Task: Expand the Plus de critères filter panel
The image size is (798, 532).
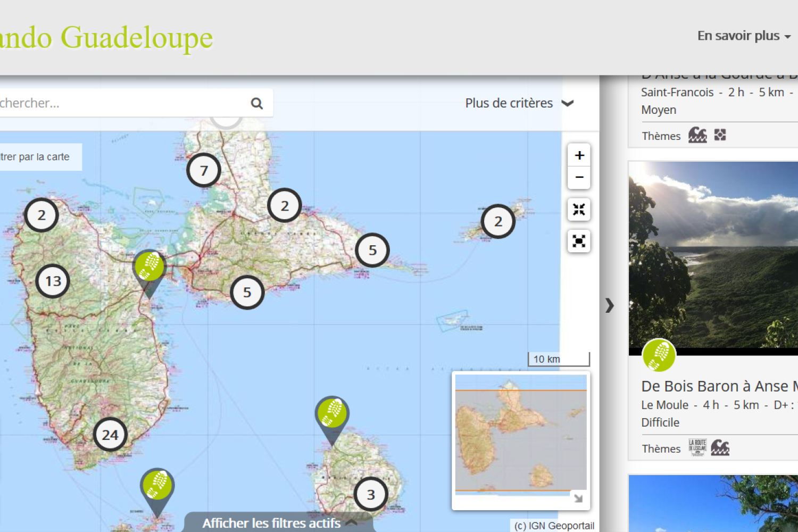Action: [x=519, y=103]
